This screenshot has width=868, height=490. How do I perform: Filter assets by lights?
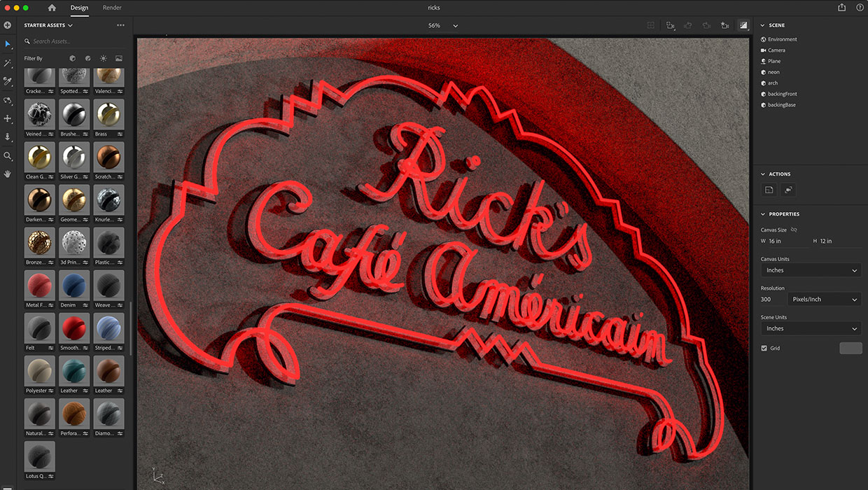[x=104, y=59]
